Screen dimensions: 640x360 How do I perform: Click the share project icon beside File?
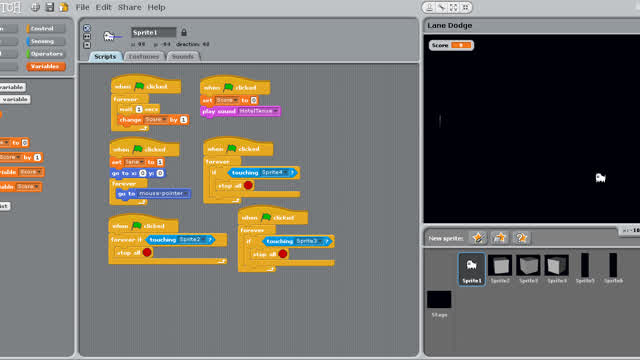pos(64,7)
